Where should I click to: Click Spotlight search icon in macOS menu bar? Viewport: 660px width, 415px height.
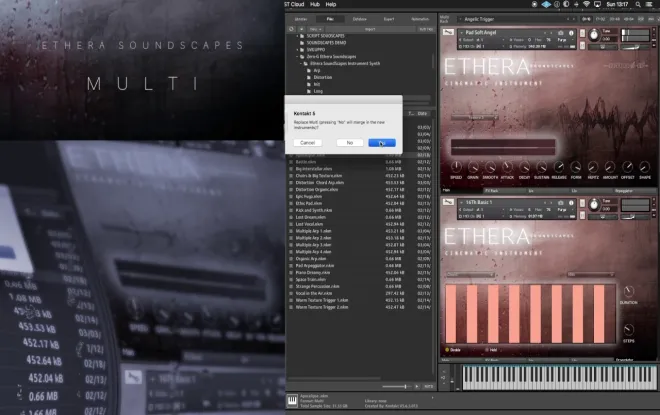[x=638, y=4]
